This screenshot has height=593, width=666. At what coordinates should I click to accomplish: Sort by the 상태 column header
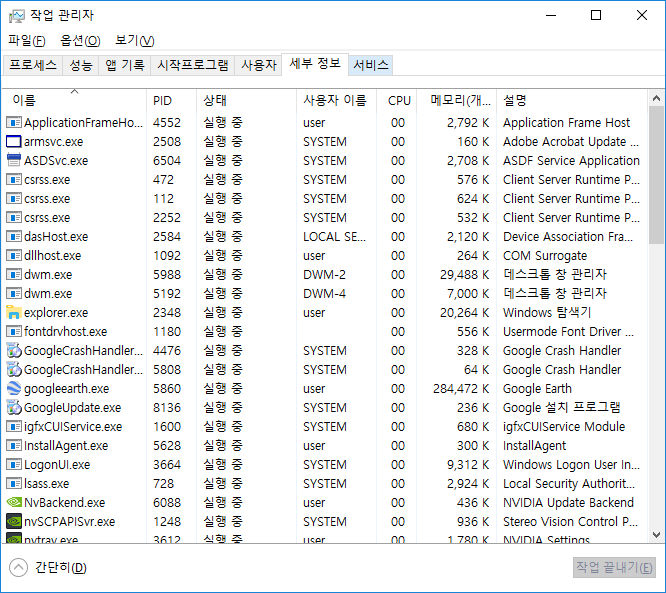[x=246, y=100]
